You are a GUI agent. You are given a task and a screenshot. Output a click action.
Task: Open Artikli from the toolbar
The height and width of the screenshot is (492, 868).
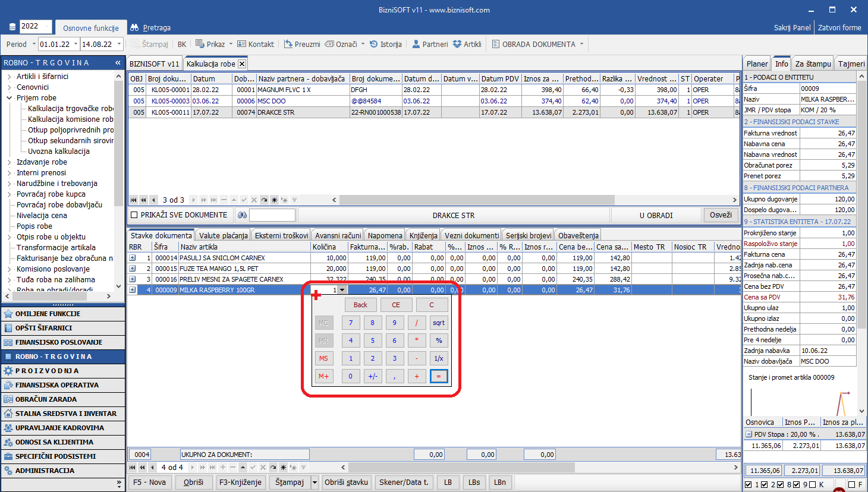click(457, 45)
